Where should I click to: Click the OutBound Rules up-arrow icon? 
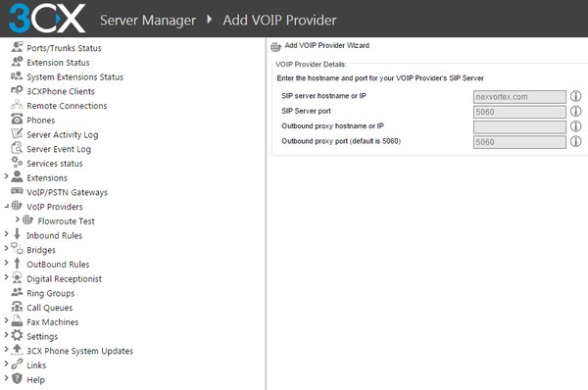[17, 264]
